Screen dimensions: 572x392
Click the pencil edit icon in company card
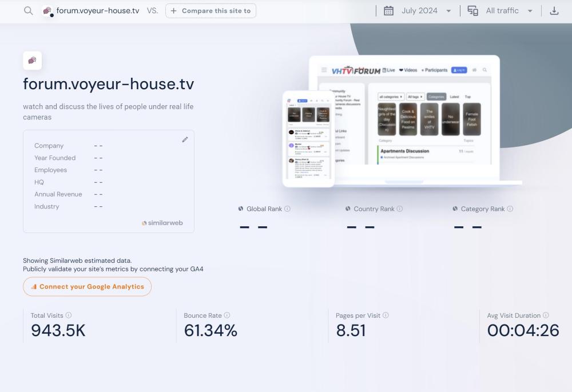tap(185, 139)
